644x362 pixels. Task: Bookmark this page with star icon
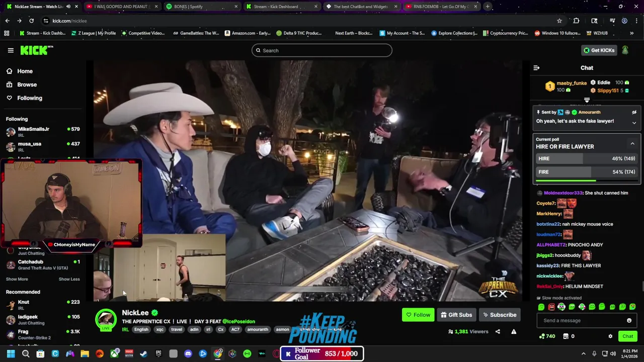(x=559, y=21)
